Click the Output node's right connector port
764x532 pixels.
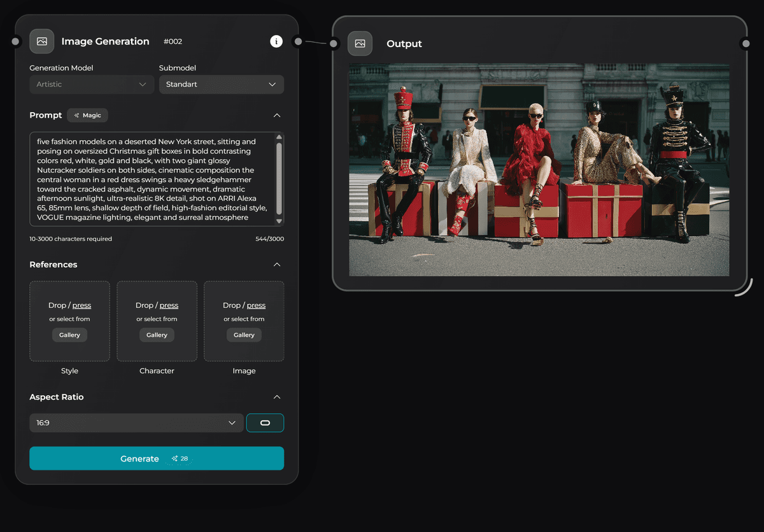tap(746, 43)
